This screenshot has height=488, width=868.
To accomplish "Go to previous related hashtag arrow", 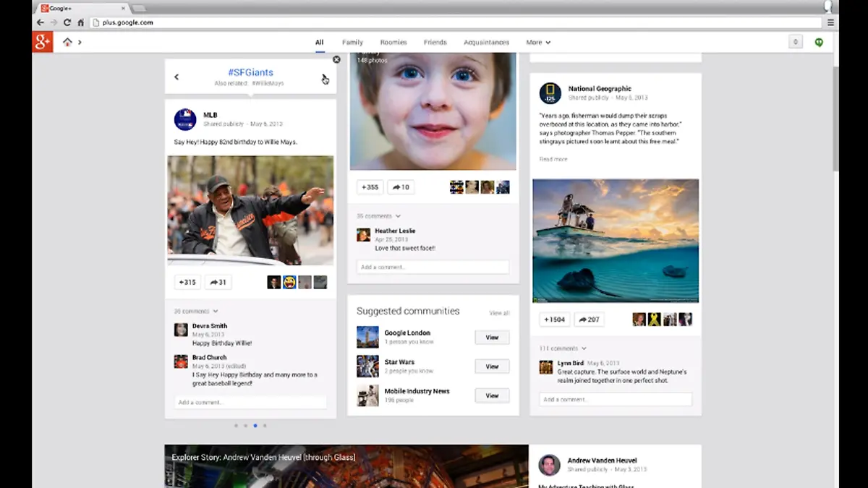I will (176, 77).
